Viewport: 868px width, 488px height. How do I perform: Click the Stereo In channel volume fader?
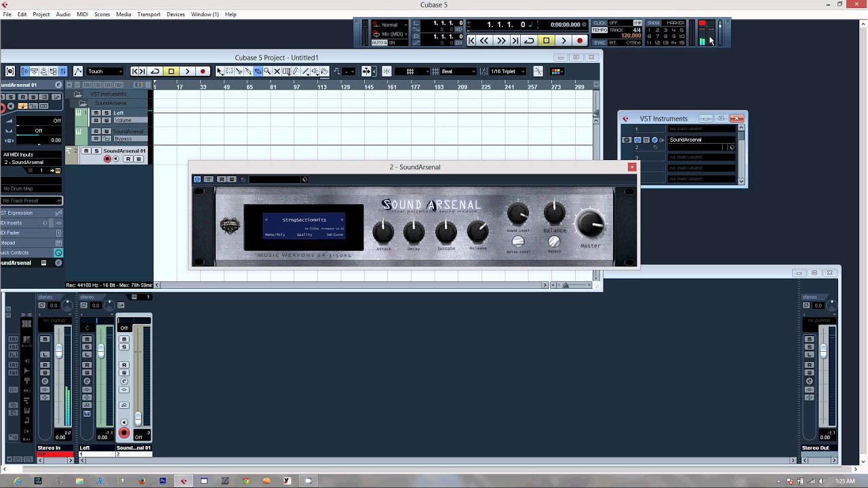59,351
